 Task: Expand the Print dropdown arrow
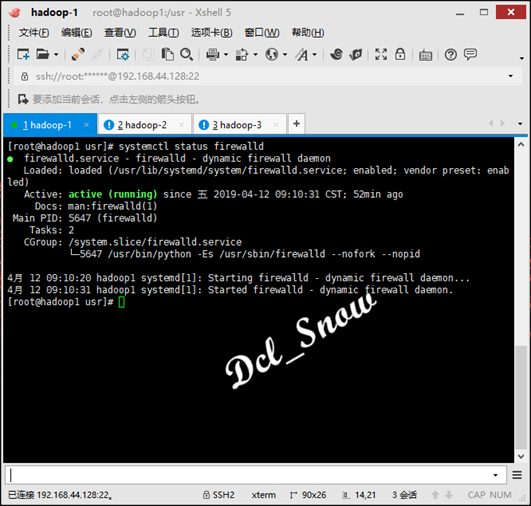(226, 55)
